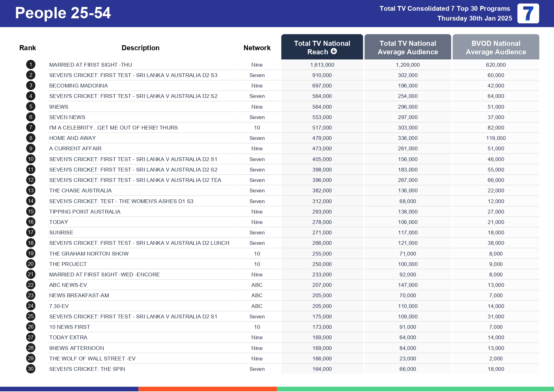The height and width of the screenshot is (392, 554).
Task: Sort table by BVOD National Average Audience
Action: [x=496, y=47]
